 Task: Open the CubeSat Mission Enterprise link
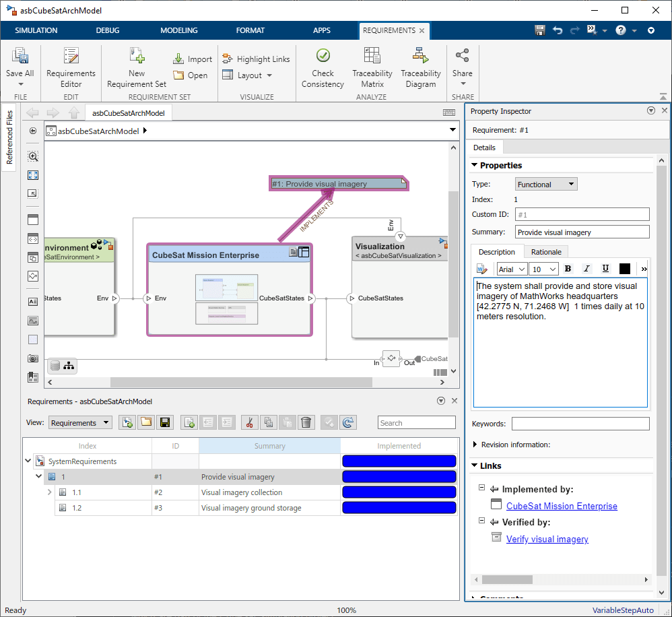(x=562, y=506)
